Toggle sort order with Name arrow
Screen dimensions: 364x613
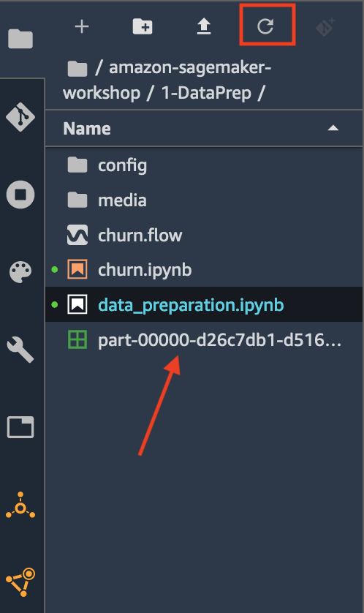[x=333, y=128]
